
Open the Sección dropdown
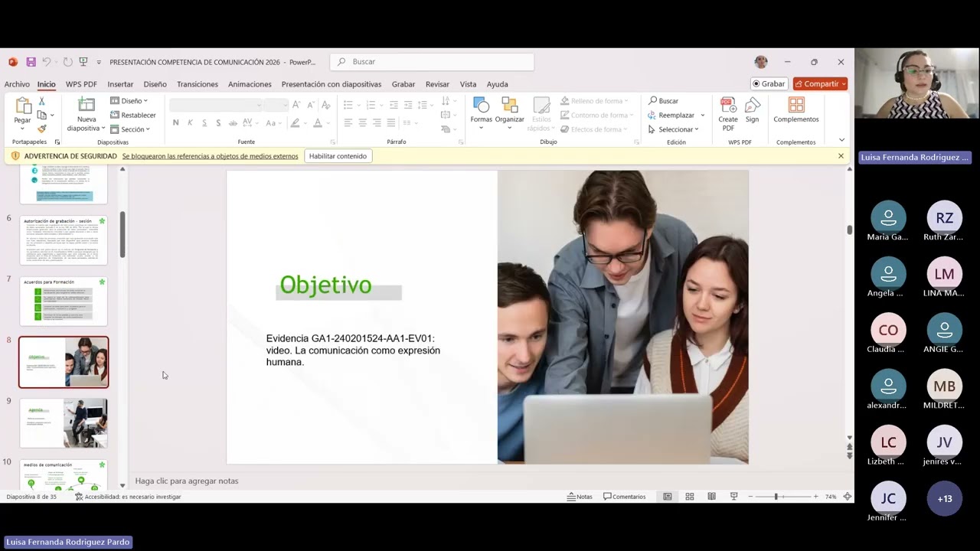[x=130, y=129]
